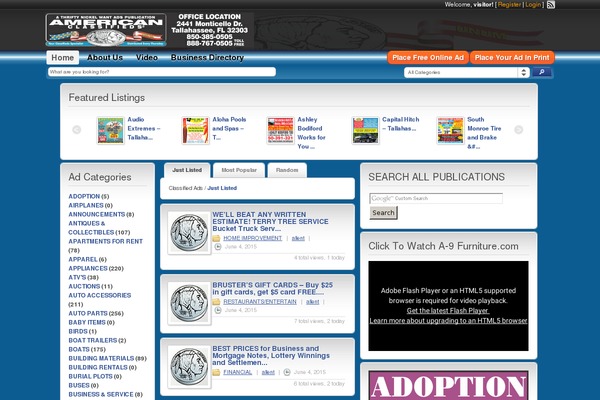Open the ADOPTION banner ad
The image size is (600, 400).
tap(448, 385)
